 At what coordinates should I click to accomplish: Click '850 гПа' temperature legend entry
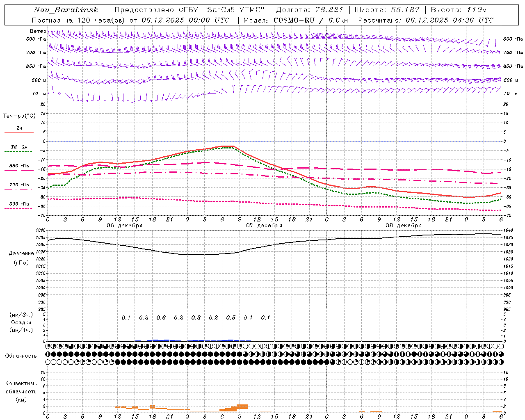[19, 166]
